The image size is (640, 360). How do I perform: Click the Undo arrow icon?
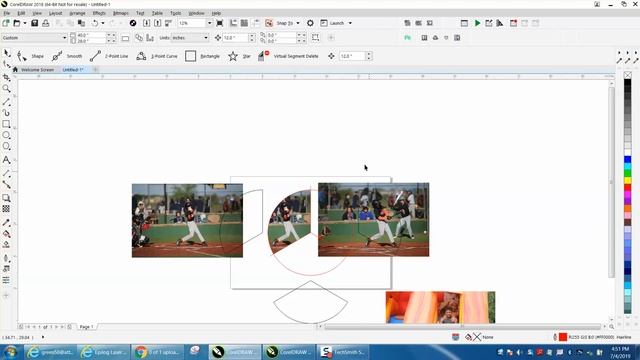click(x=95, y=23)
